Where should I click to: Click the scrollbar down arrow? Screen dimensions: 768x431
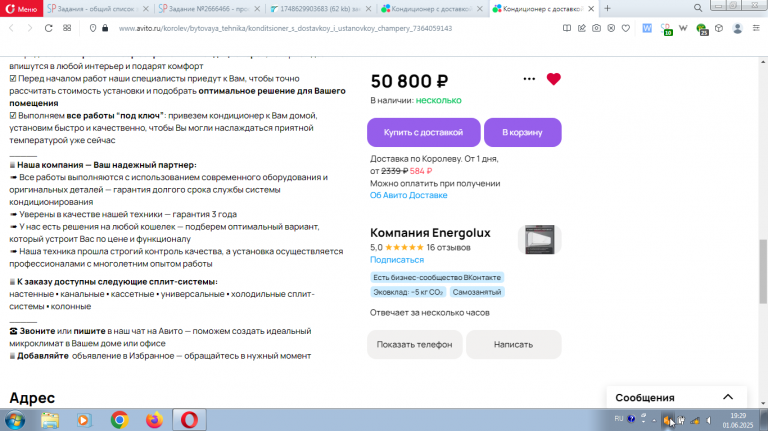763,403
